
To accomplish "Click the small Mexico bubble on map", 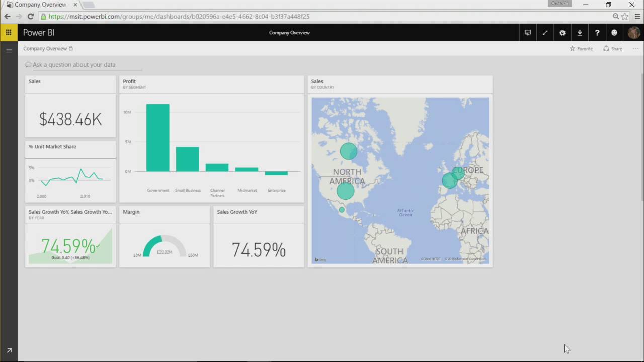I will [x=342, y=210].
